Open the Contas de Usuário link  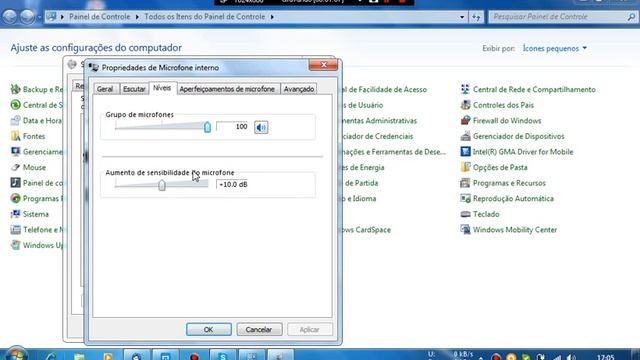(362, 105)
